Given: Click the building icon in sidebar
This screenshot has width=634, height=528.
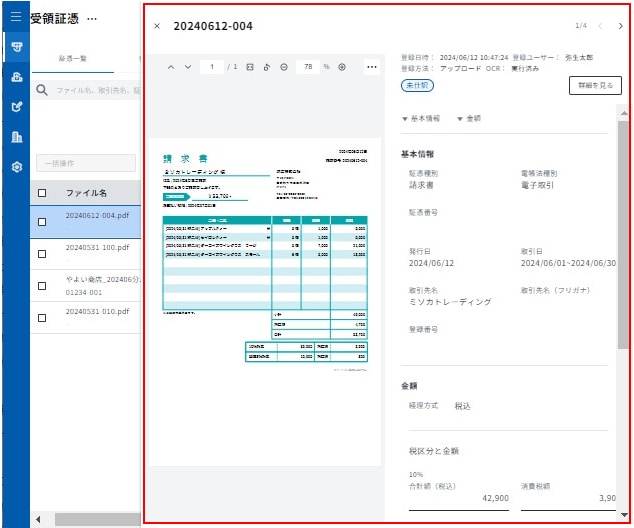Looking at the screenshot, I should [15, 137].
